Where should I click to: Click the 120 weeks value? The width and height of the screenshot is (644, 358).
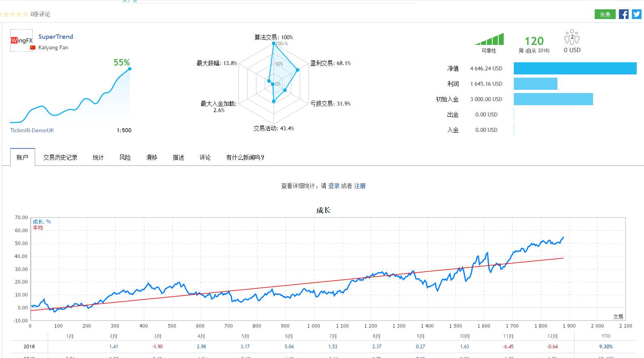[x=534, y=41]
